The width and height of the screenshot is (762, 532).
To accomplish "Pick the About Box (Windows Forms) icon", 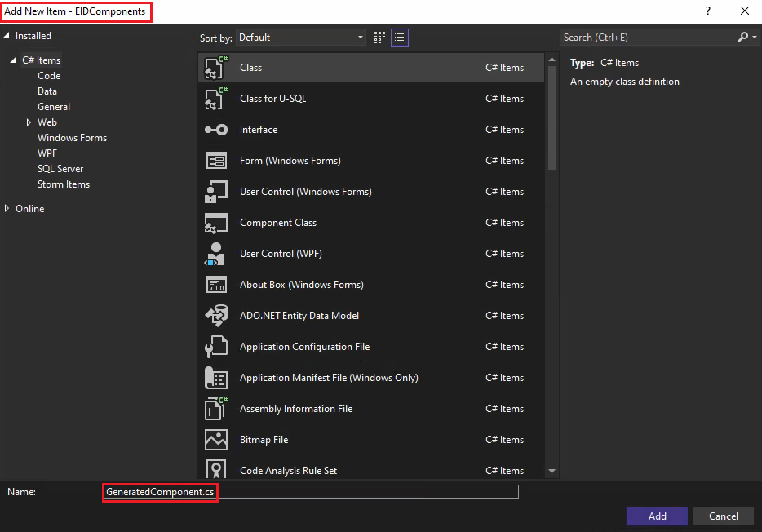I will click(x=215, y=285).
